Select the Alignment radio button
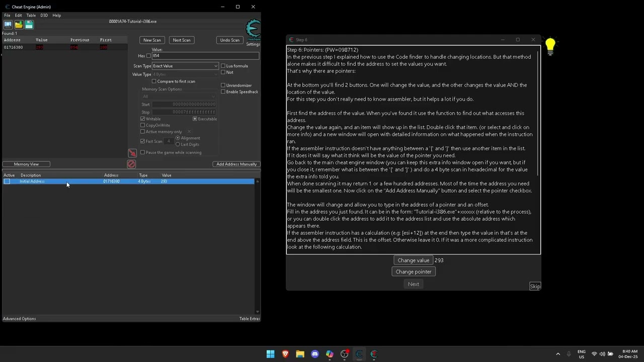 [x=178, y=138]
